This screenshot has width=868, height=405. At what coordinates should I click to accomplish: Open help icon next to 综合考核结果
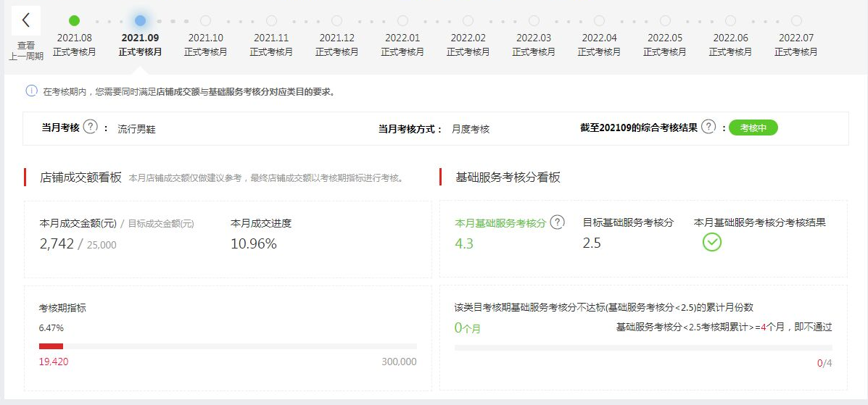[708, 127]
